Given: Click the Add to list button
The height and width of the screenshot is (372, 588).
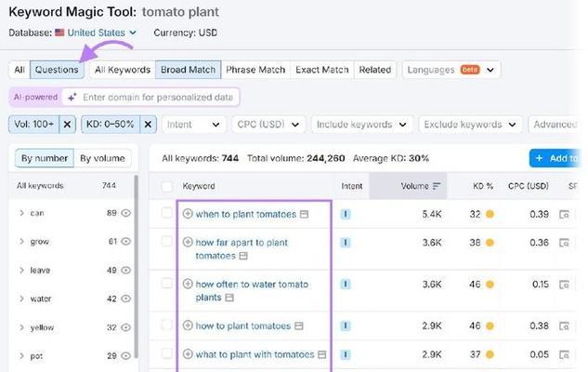Looking at the screenshot, I should pos(555,158).
